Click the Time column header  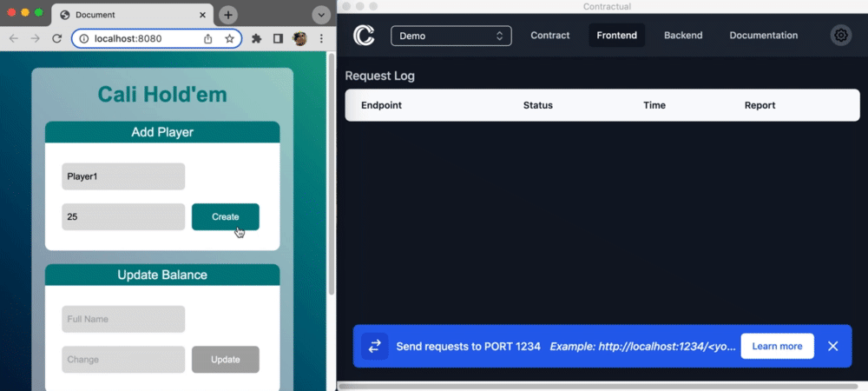[654, 105]
